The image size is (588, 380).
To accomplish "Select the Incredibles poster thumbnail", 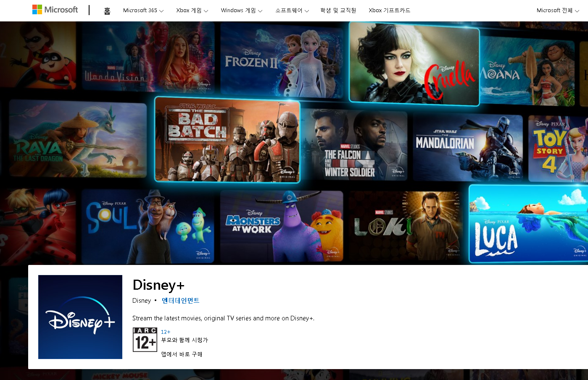I will click(38, 55).
